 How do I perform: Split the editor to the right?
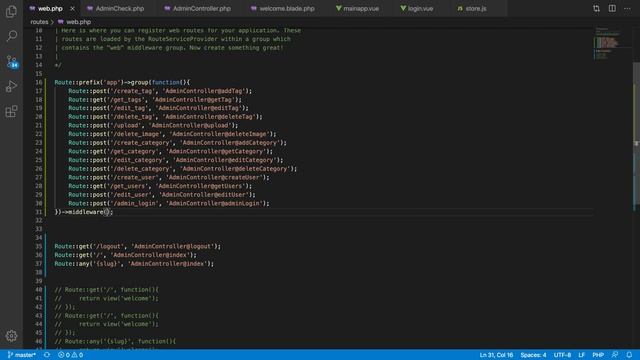click(x=612, y=9)
